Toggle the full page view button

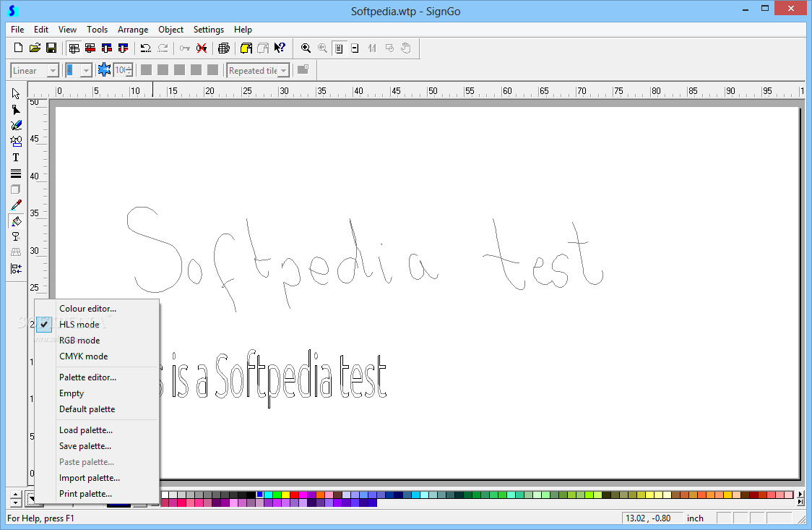[x=340, y=48]
